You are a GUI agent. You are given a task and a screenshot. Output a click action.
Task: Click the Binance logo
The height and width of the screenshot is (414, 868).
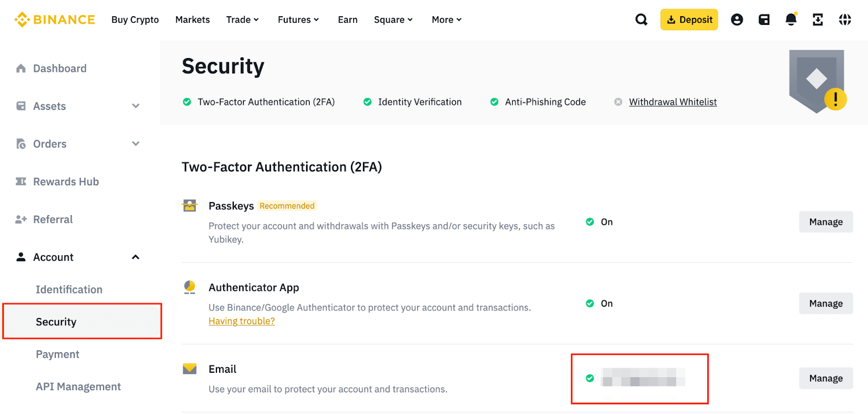(x=55, y=20)
